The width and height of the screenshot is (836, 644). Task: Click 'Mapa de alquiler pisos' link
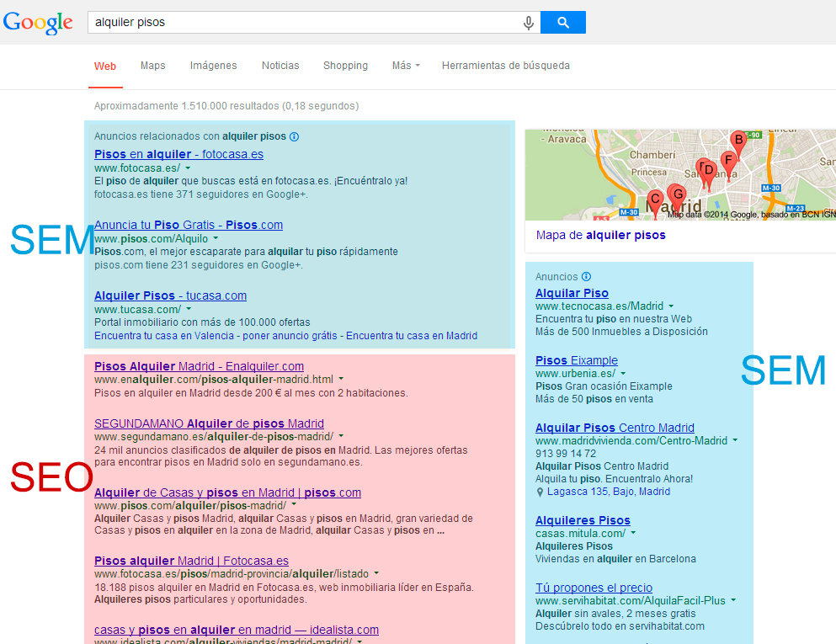[601, 235]
